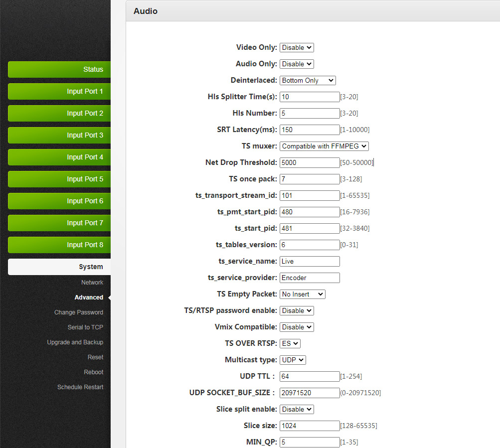The height and width of the screenshot is (448, 500).
Task: Click the SRT Latency input field
Action: coord(310,130)
